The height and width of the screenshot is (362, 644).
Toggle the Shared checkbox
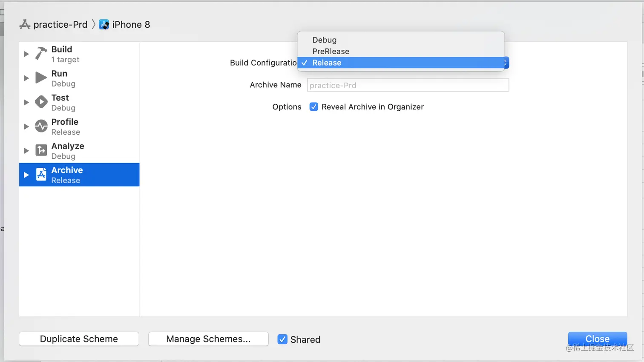[282, 339]
